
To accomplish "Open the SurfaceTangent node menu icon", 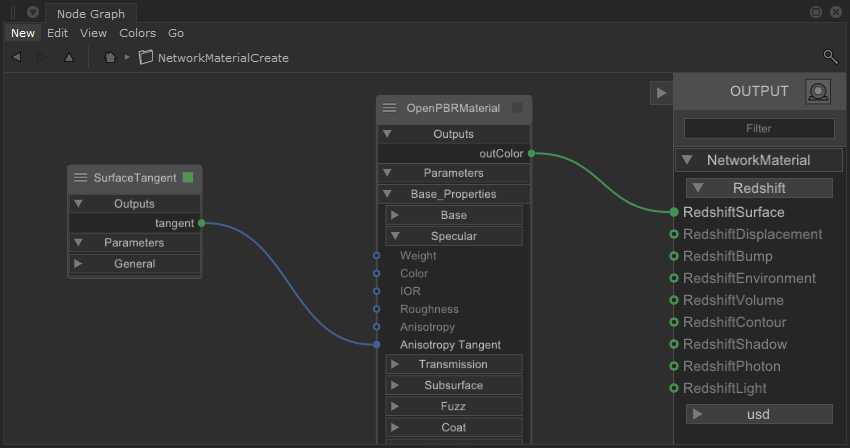I will 81,177.
